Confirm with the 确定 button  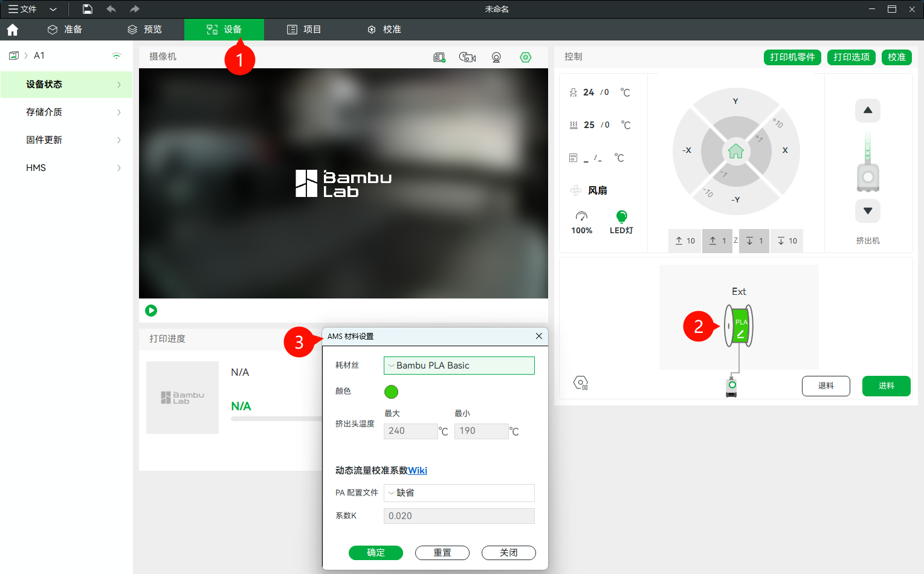pos(376,553)
